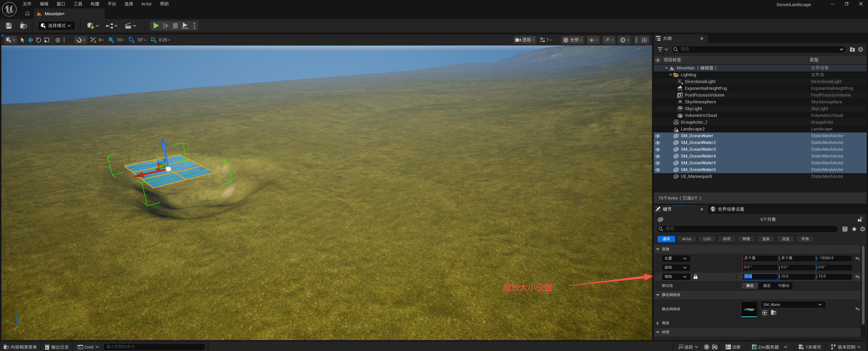Click the favorites star in Details panel
868x351 pixels.
click(854, 229)
